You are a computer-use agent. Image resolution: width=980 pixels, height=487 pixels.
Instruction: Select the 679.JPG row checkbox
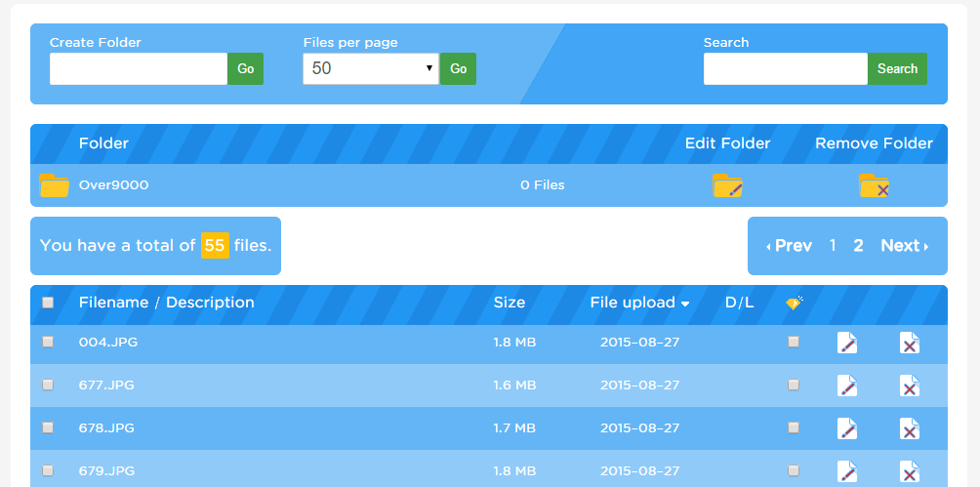48,470
